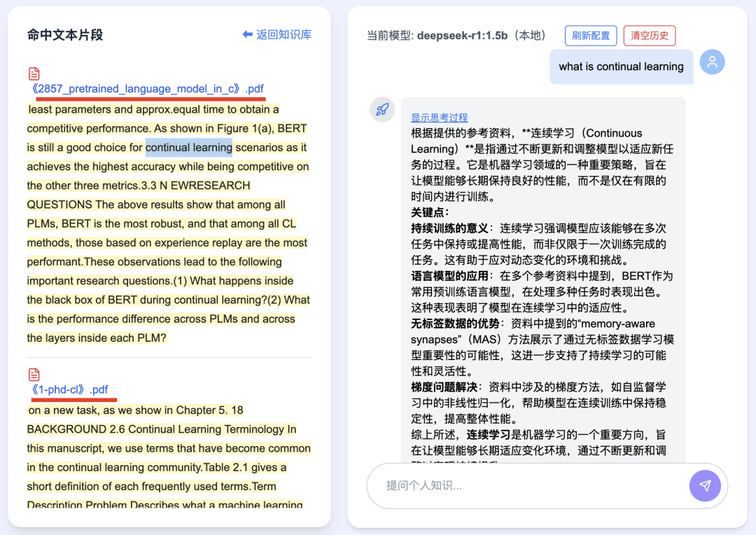This screenshot has height=535, width=756.
Task: Click the rocket assistant avatar icon
Action: pyautogui.click(x=382, y=109)
